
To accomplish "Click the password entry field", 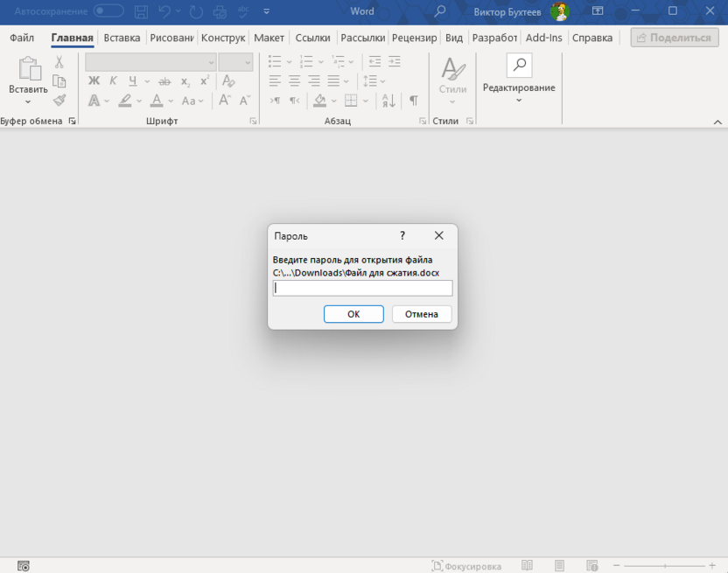I will click(361, 288).
